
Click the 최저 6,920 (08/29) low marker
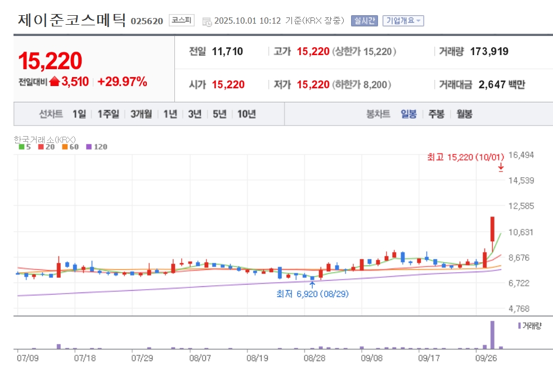(312, 294)
